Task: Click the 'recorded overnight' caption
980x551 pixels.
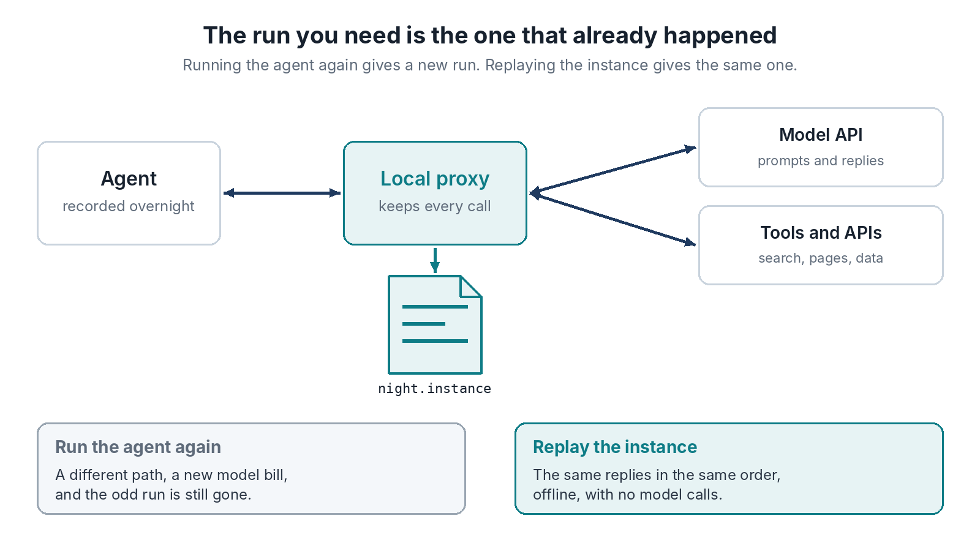Action: [129, 206]
